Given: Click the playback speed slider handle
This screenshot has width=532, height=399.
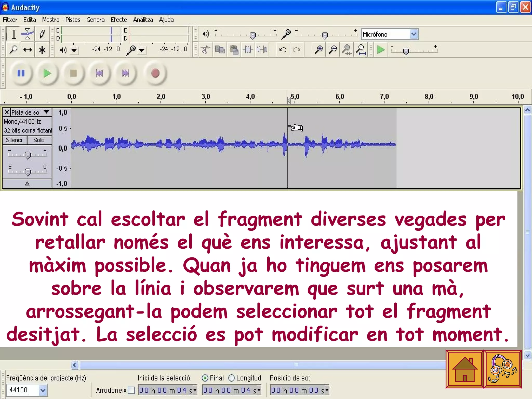Looking at the screenshot, I should click(x=406, y=51).
